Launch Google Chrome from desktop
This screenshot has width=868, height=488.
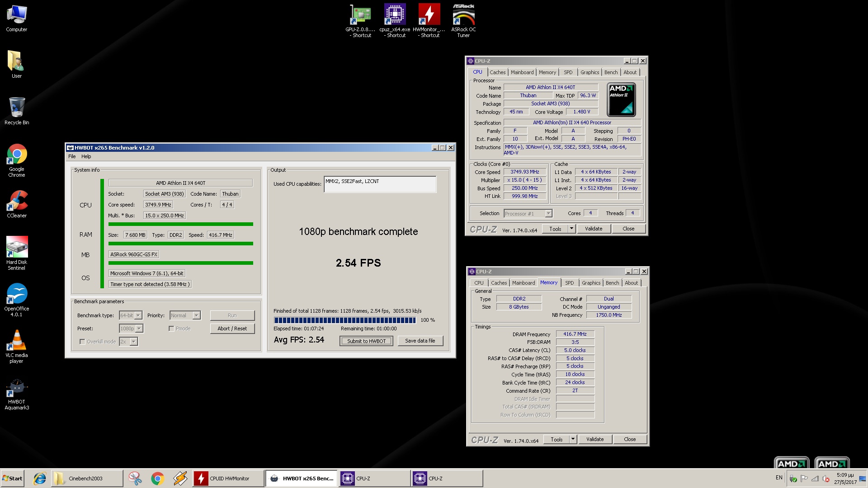pos(17,160)
